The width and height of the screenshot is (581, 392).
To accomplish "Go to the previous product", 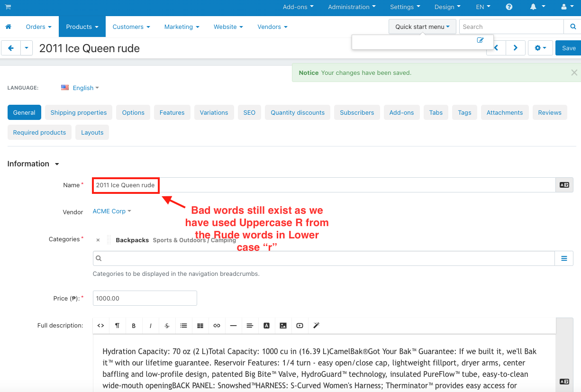I will coord(496,48).
